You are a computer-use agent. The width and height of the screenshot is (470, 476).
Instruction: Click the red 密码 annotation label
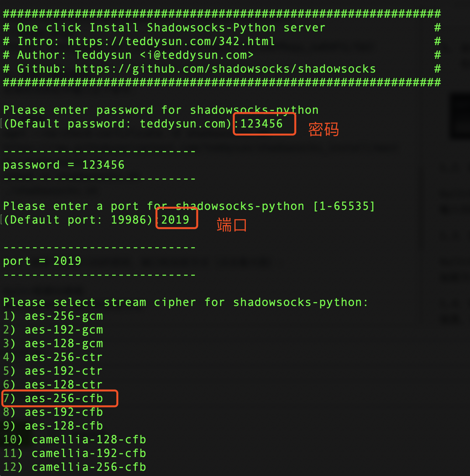click(x=324, y=129)
